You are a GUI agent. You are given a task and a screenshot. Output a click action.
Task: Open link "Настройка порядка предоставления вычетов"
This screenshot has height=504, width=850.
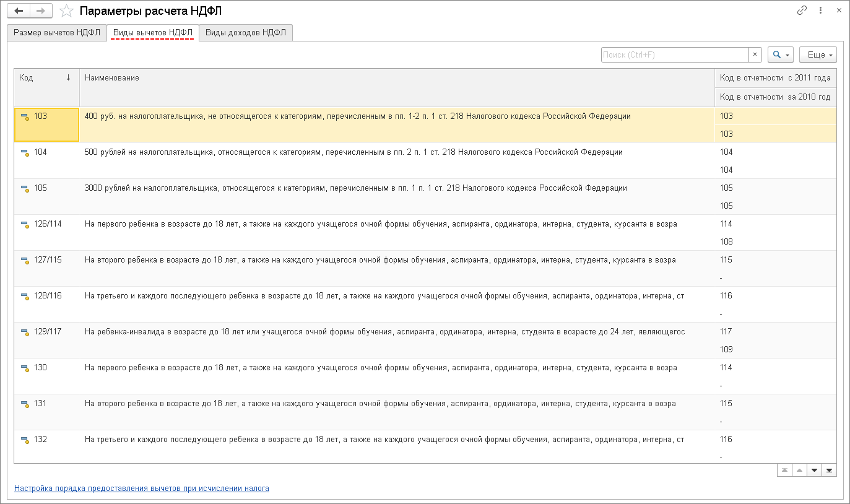[142, 488]
